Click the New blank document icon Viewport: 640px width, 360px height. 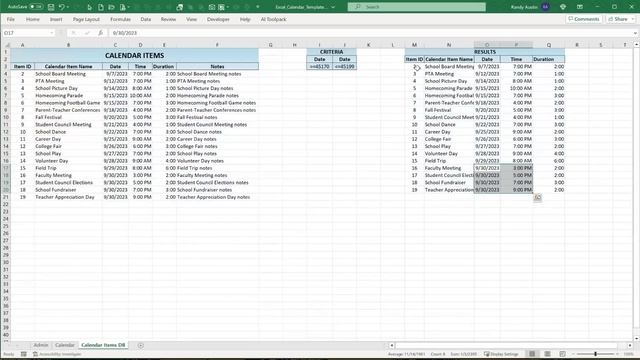point(100,7)
